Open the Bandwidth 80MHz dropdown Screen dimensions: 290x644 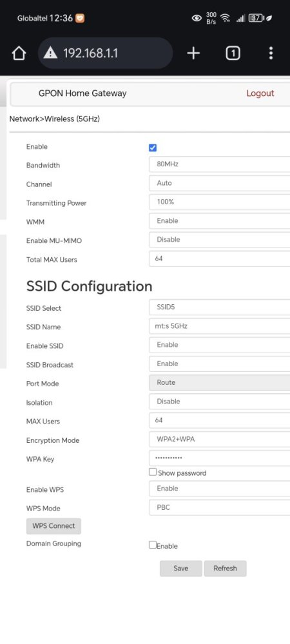tap(219, 164)
